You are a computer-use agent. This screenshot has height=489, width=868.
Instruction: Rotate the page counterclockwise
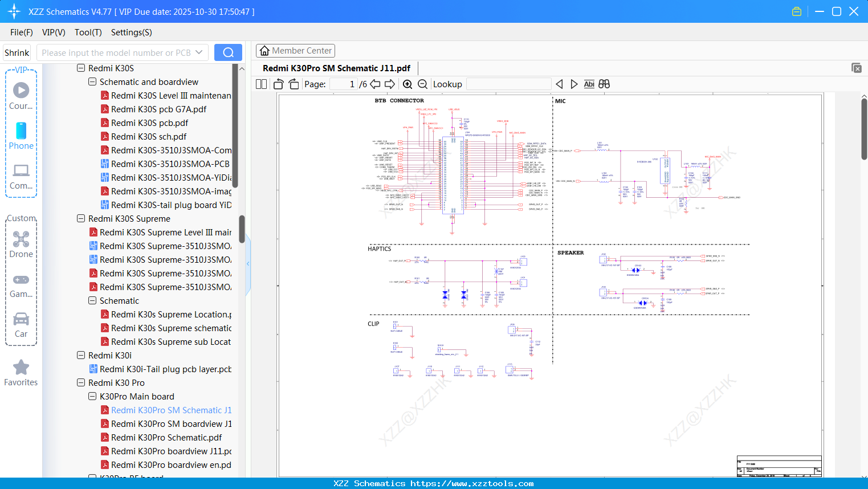point(279,84)
